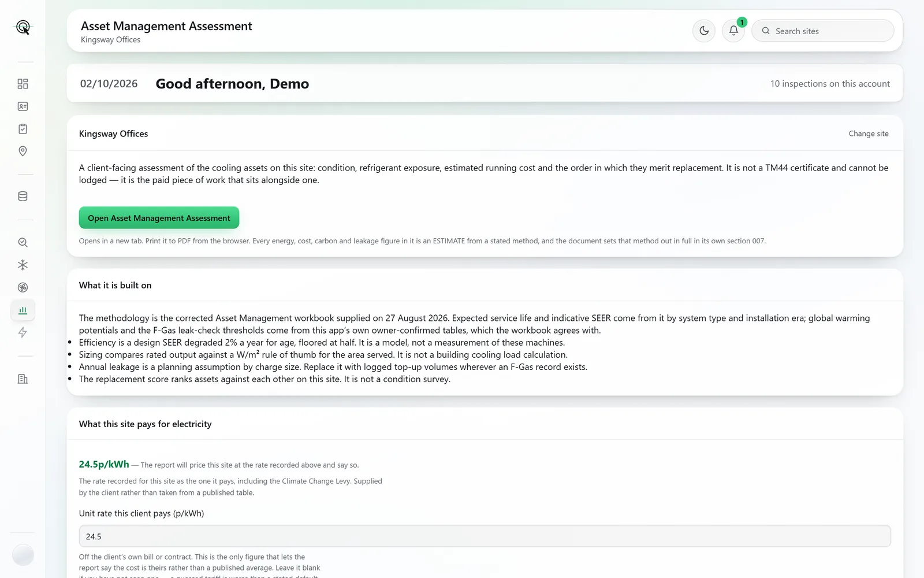The image size is (924, 578).
Task: Open the clipboard checklist icon
Action: pyautogui.click(x=23, y=129)
